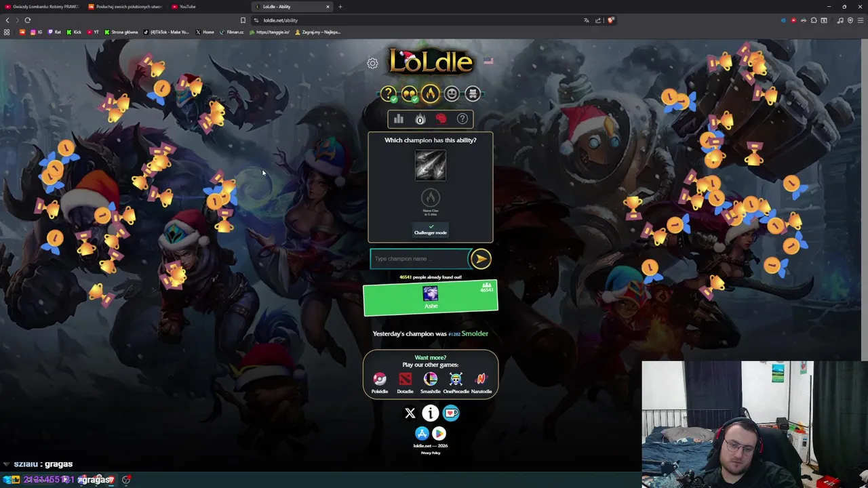The width and height of the screenshot is (868, 488).
Task: Open the Strona główna bookmark
Action: click(x=122, y=32)
